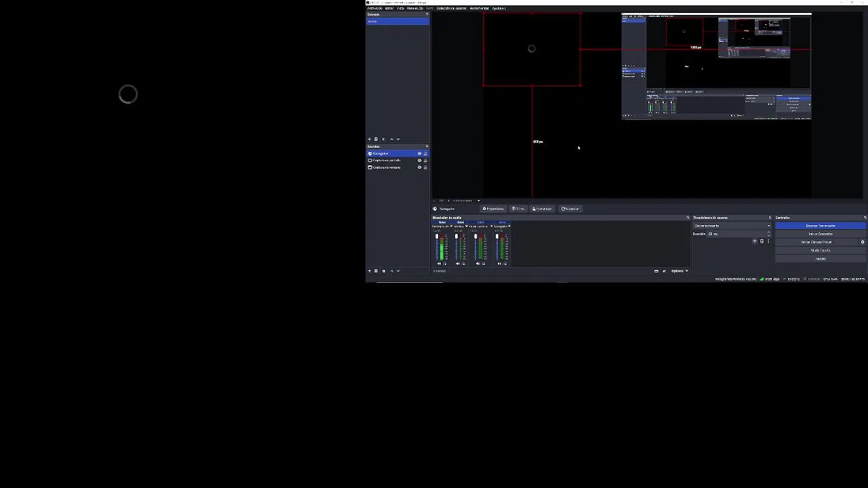Screen dimensions: 868x488
Task: Lock the Navegador source
Action: pyautogui.click(x=425, y=154)
